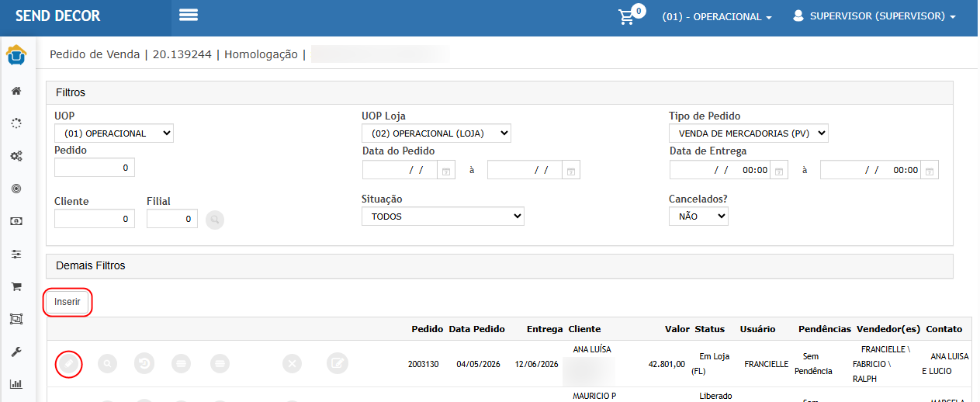Open the gears icon in the sidebar

coord(16,156)
